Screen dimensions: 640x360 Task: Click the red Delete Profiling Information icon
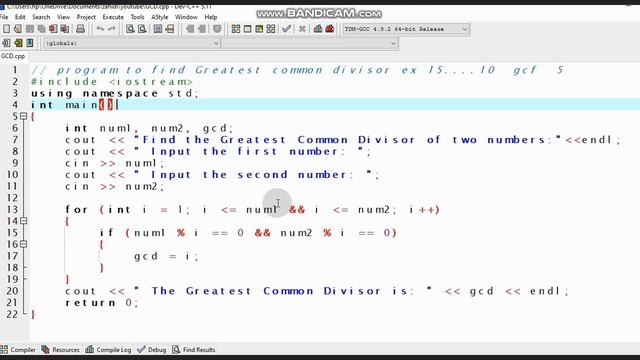(x=330, y=29)
